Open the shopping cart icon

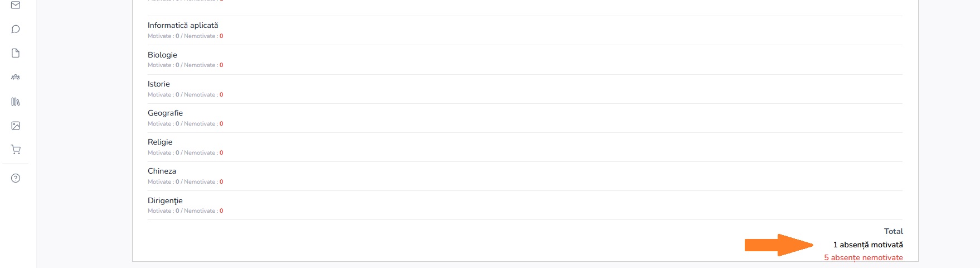click(16, 150)
